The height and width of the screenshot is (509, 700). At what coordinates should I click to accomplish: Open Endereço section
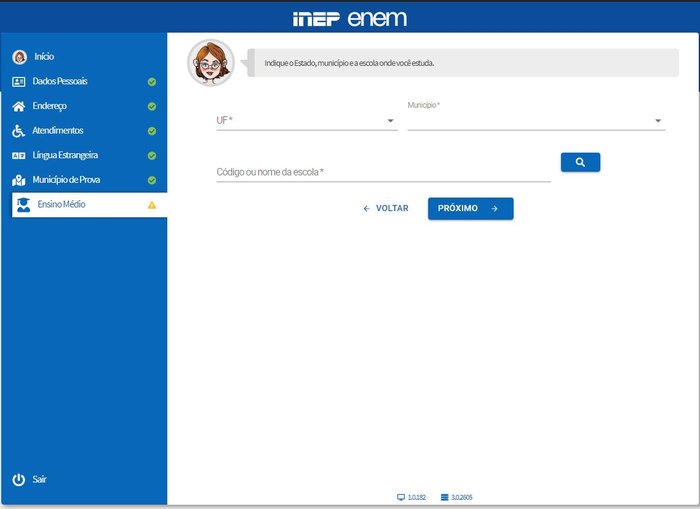tap(84, 106)
